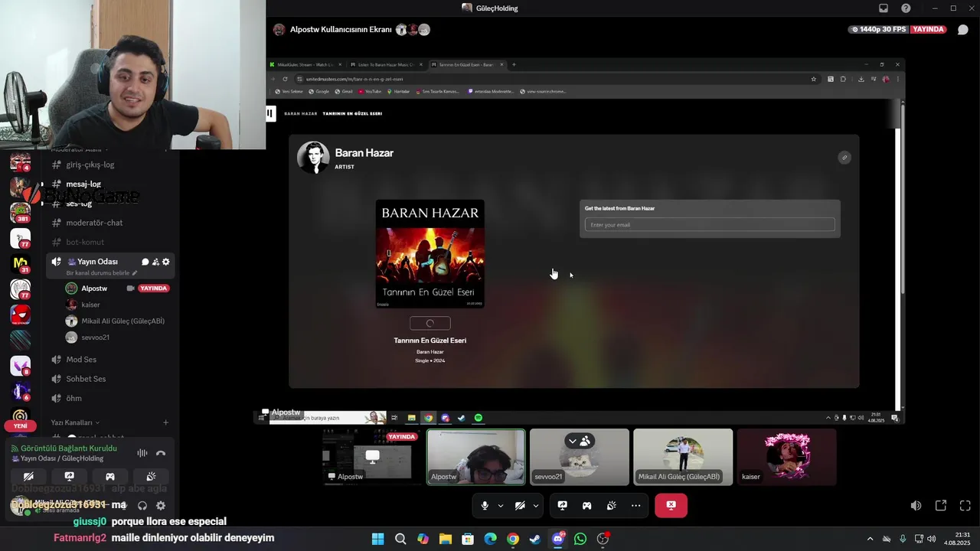The image size is (980, 551).
Task: Open stream chat bubble icon top right
Action: (963, 30)
